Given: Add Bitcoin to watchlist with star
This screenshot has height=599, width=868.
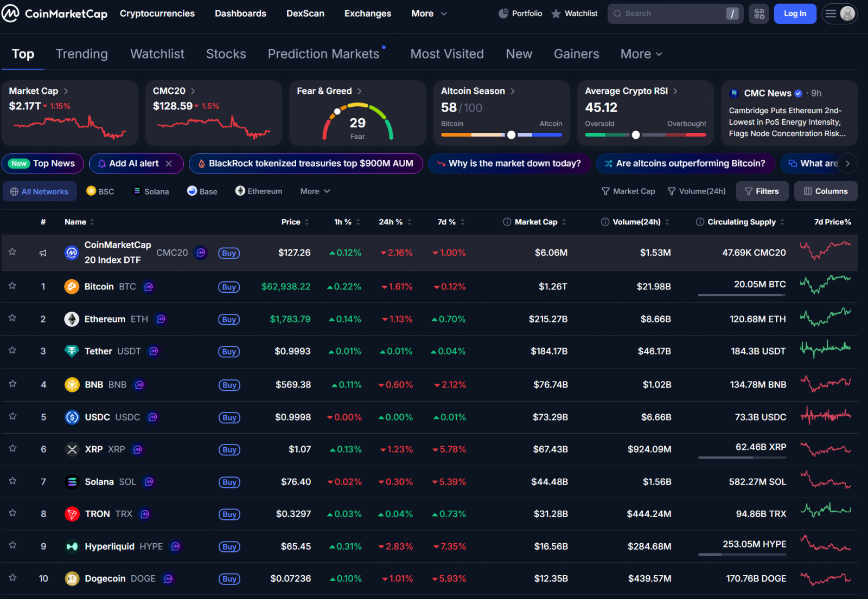Looking at the screenshot, I should point(12,286).
